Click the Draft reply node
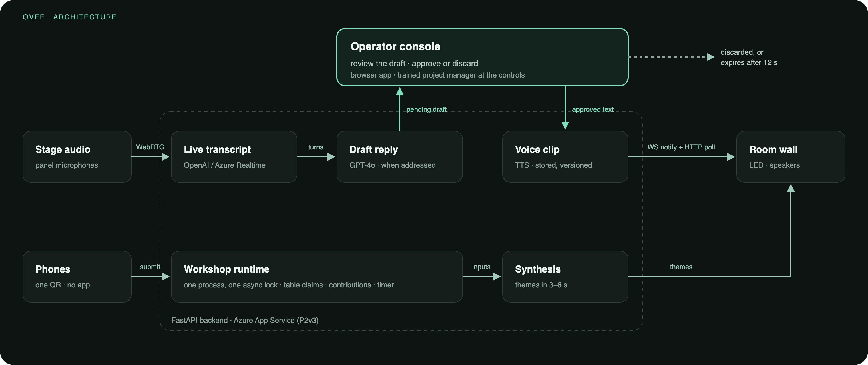Viewport: 868px width, 365px height. [399, 157]
